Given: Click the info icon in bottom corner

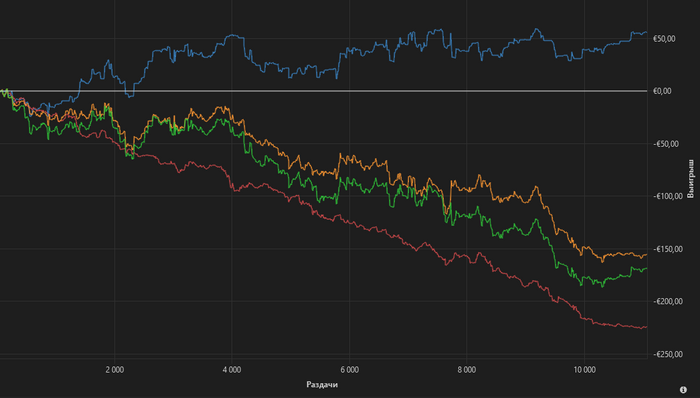Looking at the screenshot, I should pos(683,390).
